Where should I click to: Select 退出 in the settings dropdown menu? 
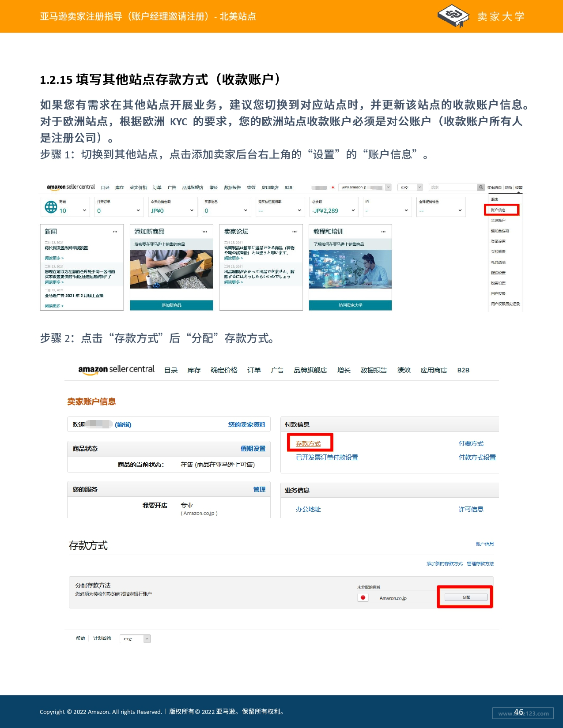point(495,199)
